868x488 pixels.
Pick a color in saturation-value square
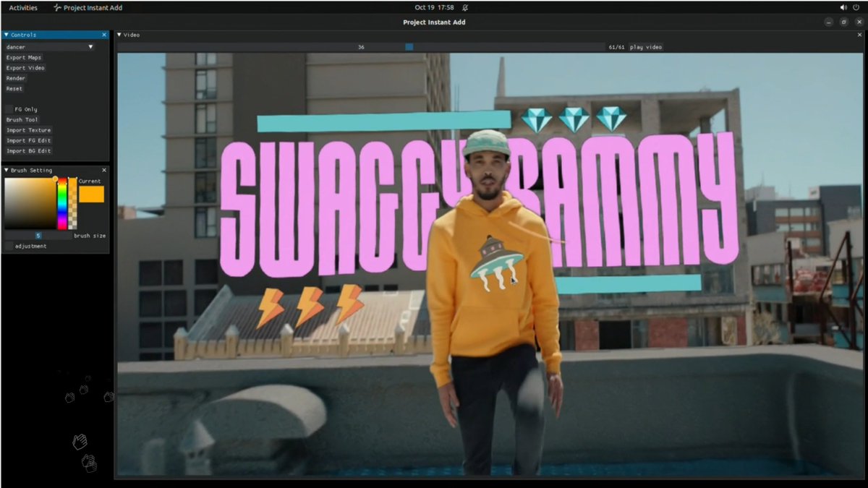30,203
